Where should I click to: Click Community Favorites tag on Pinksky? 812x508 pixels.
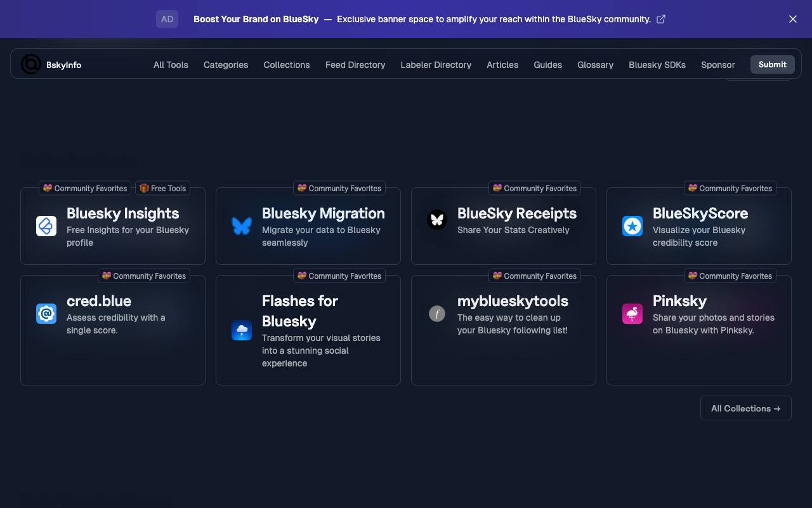(730, 276)
